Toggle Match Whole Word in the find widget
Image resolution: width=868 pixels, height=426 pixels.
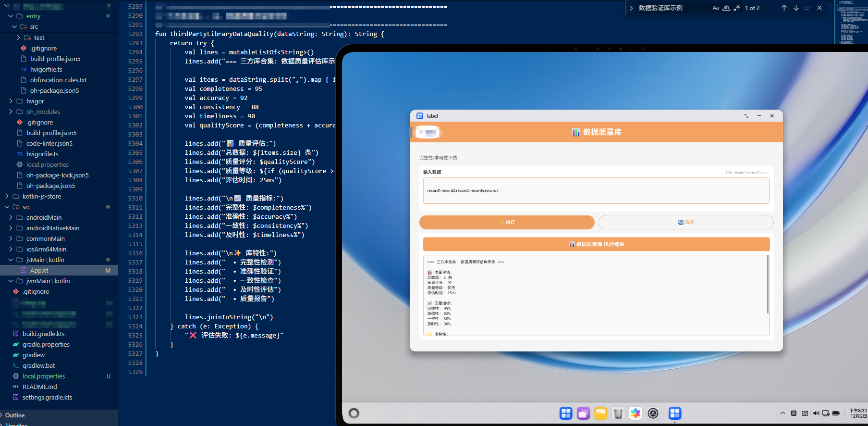pyautogui.click(x=726, y=8)
